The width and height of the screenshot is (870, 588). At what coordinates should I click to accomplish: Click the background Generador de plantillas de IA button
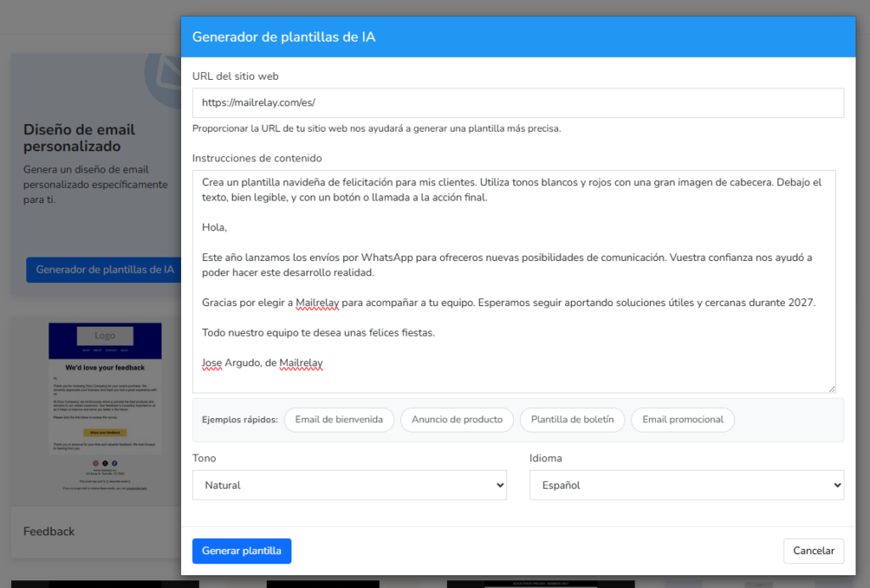pos(104,269)
